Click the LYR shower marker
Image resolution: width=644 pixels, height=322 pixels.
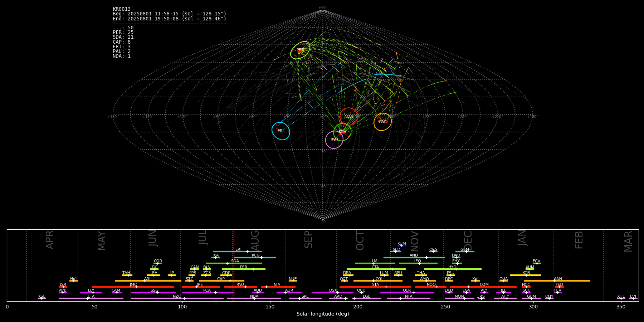pyautogui.click(x=63, y=287)
